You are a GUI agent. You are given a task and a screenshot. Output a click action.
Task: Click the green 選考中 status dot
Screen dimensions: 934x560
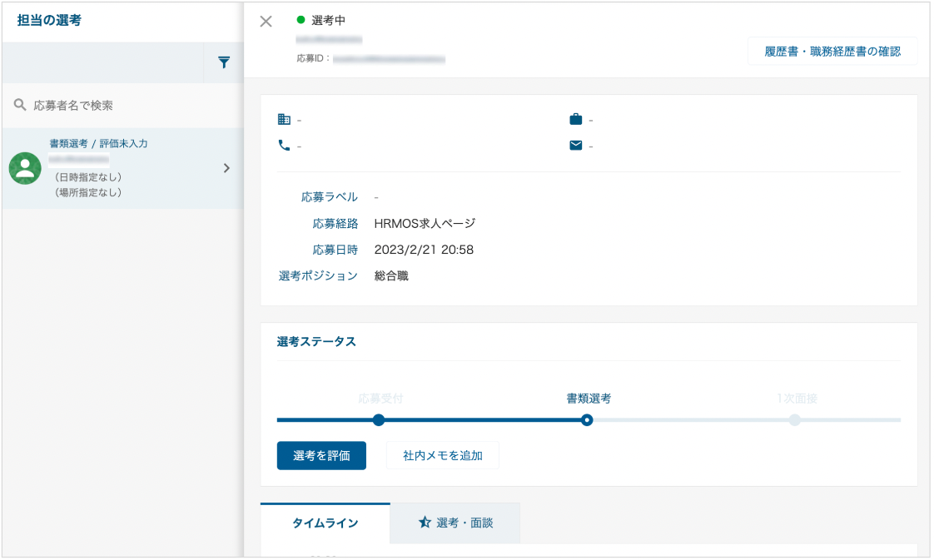(x=301, y=20)
